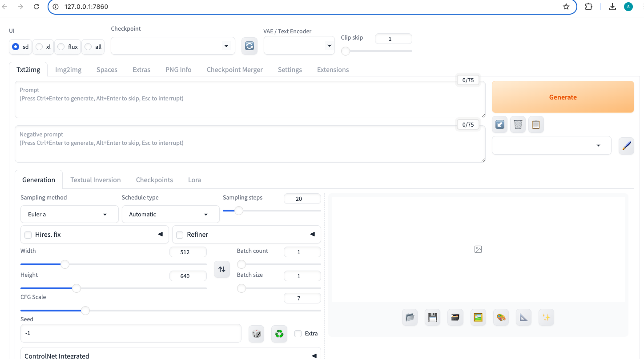The image size is (644, 359).
Task: Click the Batch count slider handle
Action: (x=241, y=264)
